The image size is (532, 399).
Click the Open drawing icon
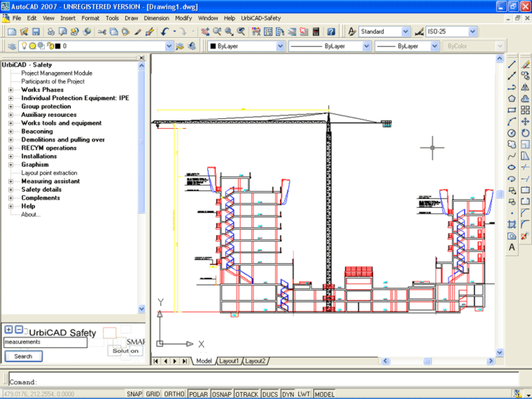[24, 31]
